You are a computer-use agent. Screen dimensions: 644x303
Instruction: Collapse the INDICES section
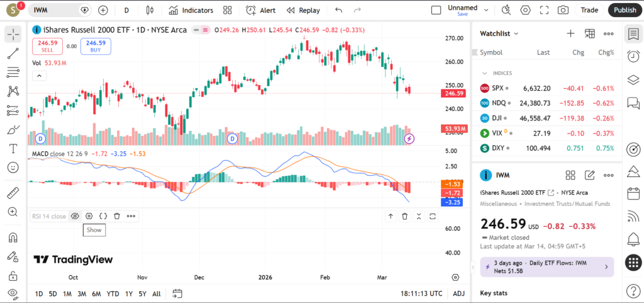484,73
